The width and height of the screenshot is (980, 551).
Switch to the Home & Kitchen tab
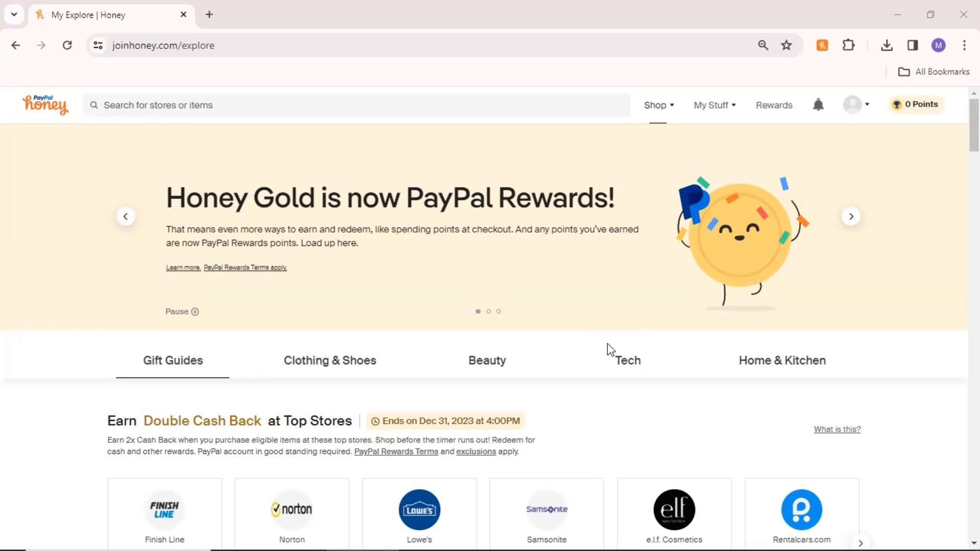pos(782,360)
